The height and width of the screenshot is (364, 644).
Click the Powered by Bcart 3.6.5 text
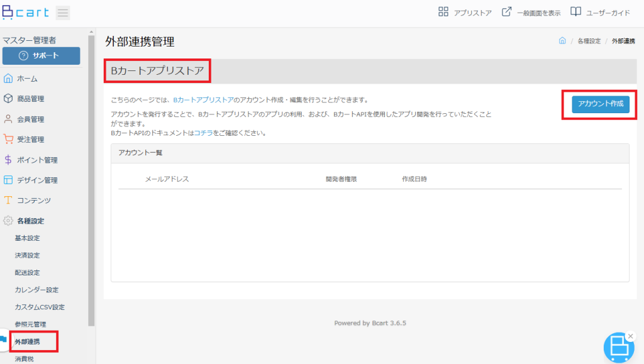click(x=370, y=323)
